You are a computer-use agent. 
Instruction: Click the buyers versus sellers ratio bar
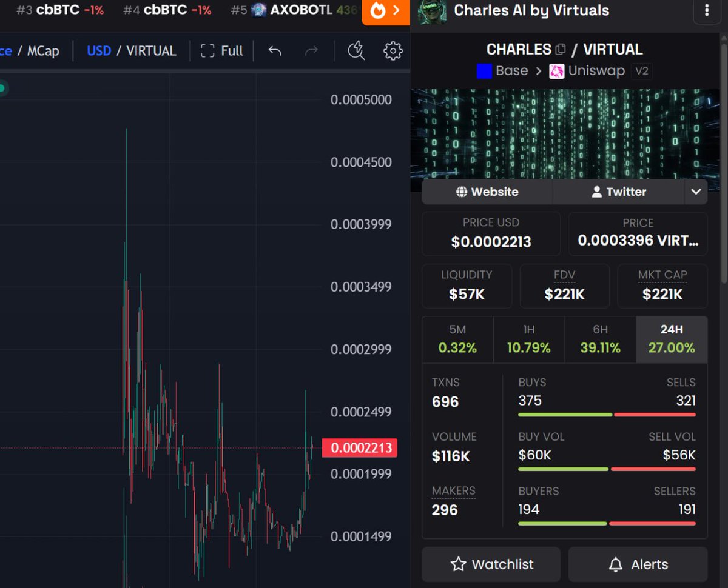607,523
